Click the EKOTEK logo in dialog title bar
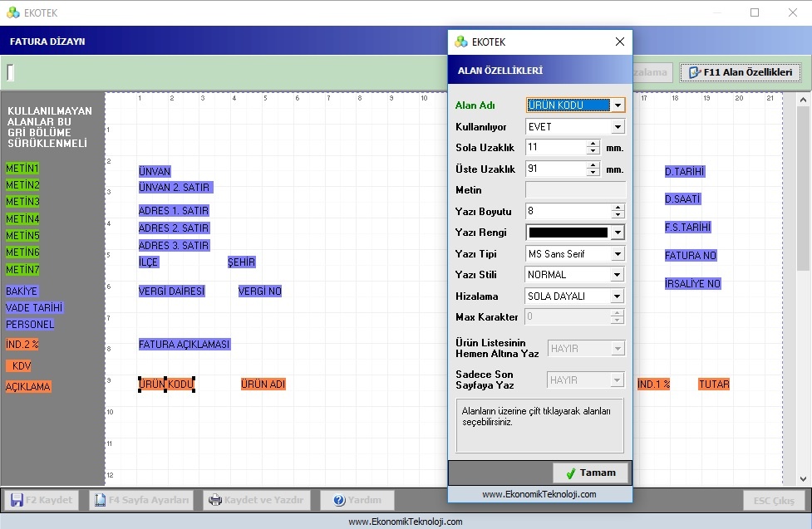This screenshot has width=812, height=529. pyautogui.click(x=461, y=42)
